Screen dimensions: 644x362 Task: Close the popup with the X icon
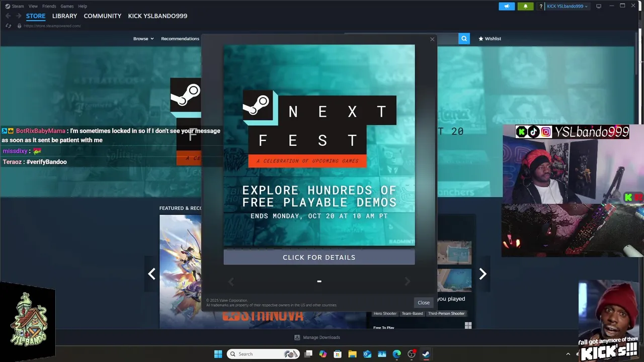pos(432,39)
